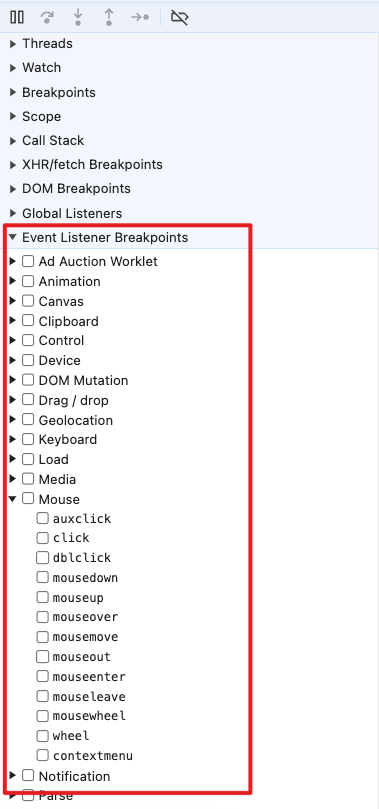Viewport: 379px width, 809px height.
Task: Enable all Mouse category breakpoints checkbox
Action: point(28,499)
